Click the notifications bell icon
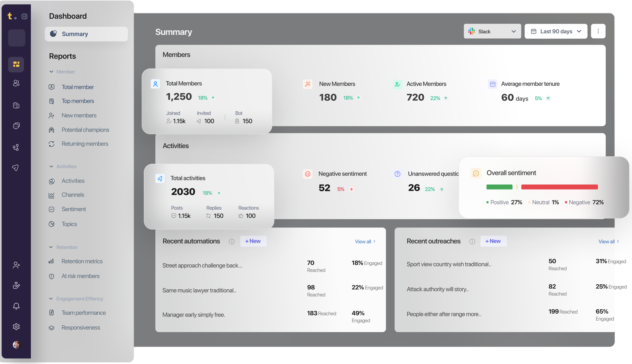This screenshot has height=364, width=632. 16,306
